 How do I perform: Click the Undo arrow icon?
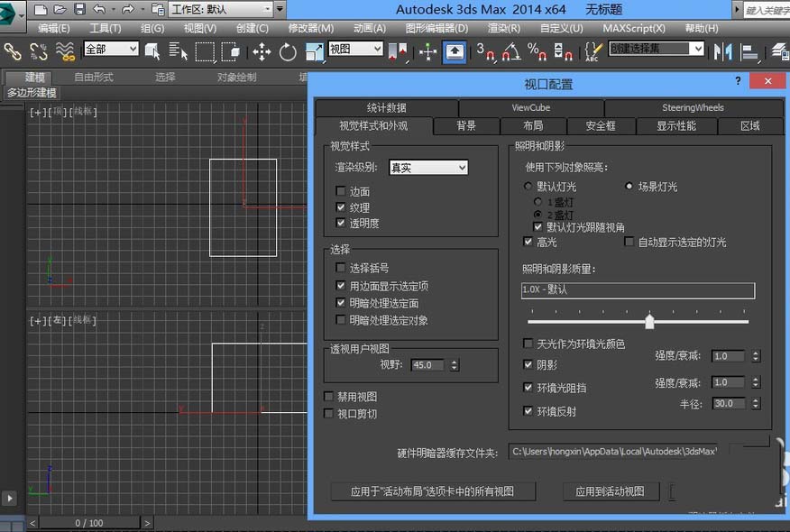(x=100, y=9)
